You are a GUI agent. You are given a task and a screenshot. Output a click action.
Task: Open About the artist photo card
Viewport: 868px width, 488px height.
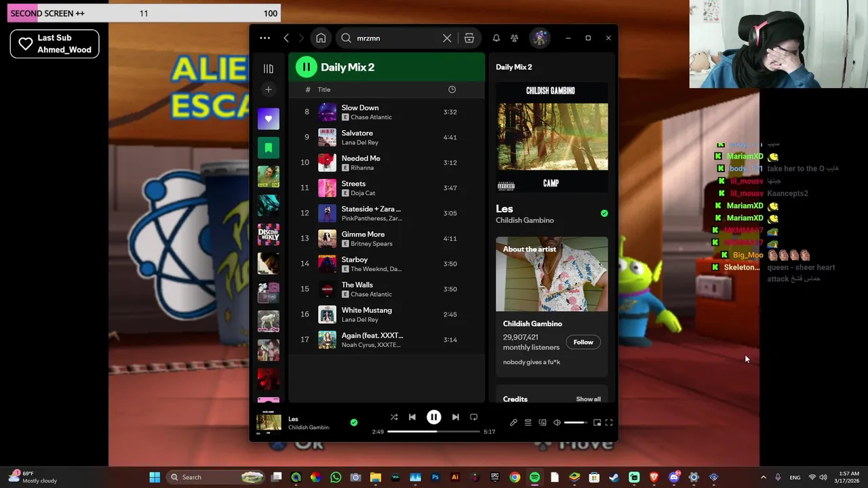552,274
